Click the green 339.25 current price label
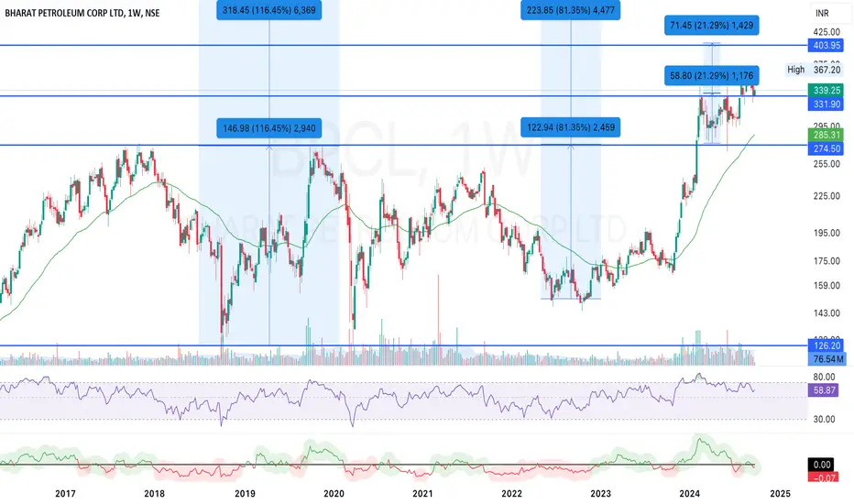The width and height of the screenshot is (854, 504). (x=827, y=91)
